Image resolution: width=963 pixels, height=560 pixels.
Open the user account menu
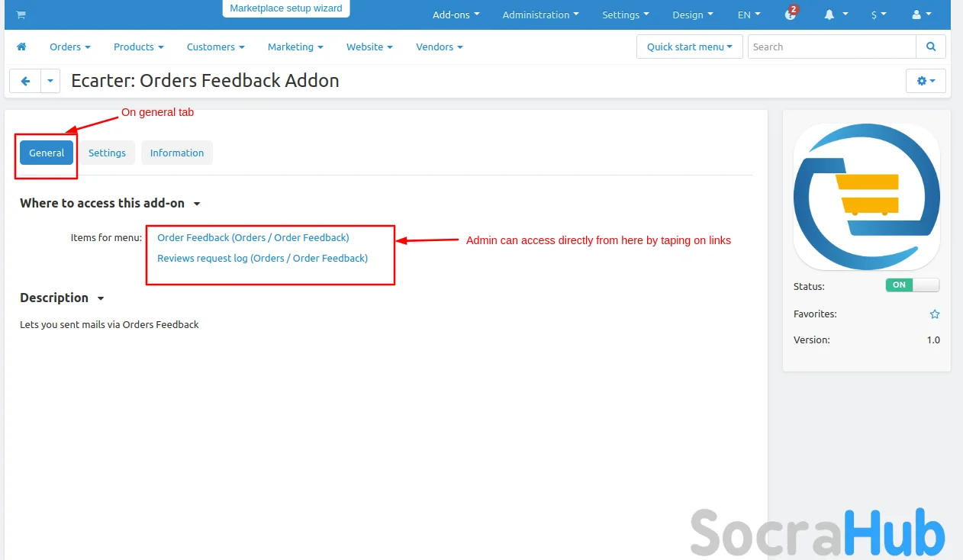point(922,14)
